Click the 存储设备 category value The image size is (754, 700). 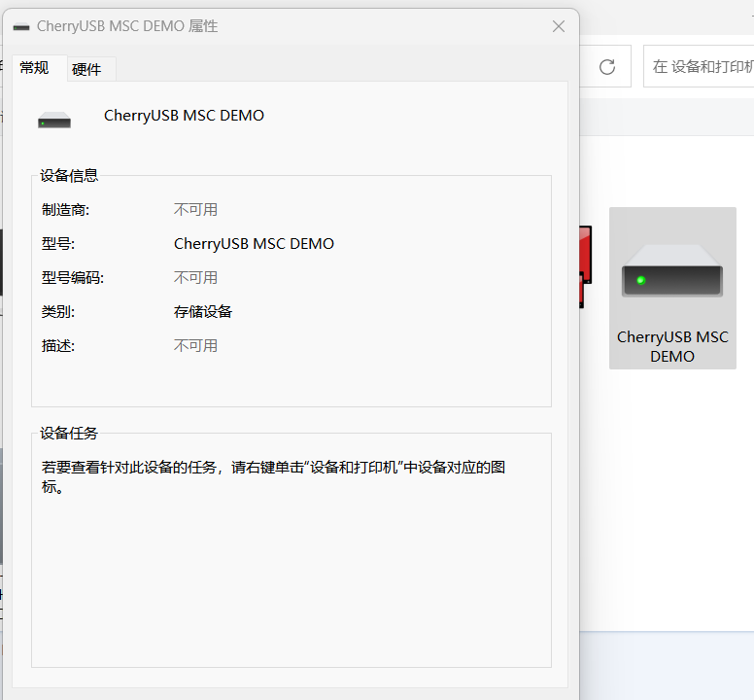[x=203, y=312]
